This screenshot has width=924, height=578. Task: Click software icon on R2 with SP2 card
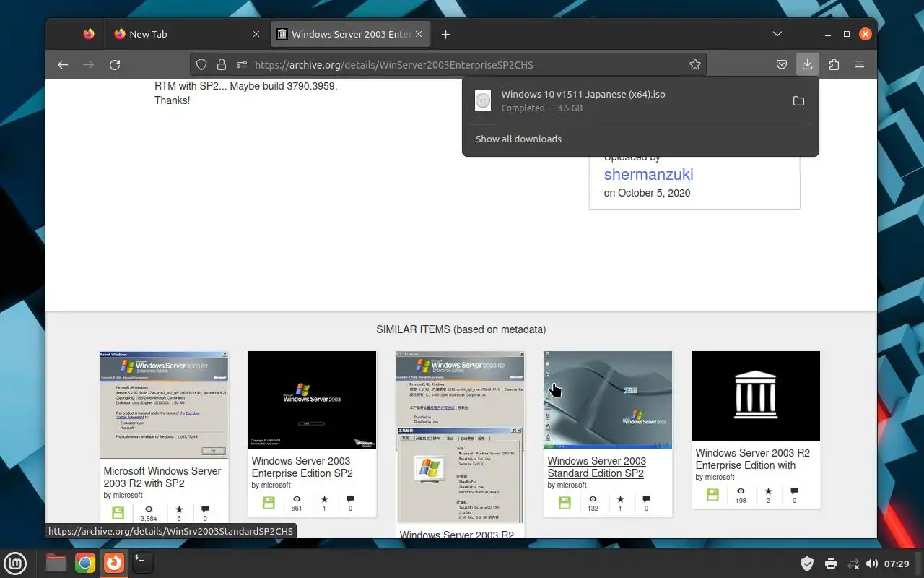[118, 512]
